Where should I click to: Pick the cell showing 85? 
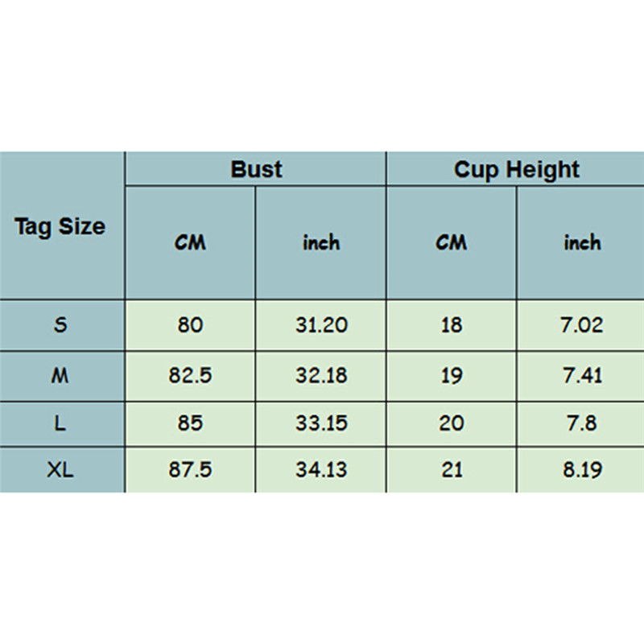[190, 423]
